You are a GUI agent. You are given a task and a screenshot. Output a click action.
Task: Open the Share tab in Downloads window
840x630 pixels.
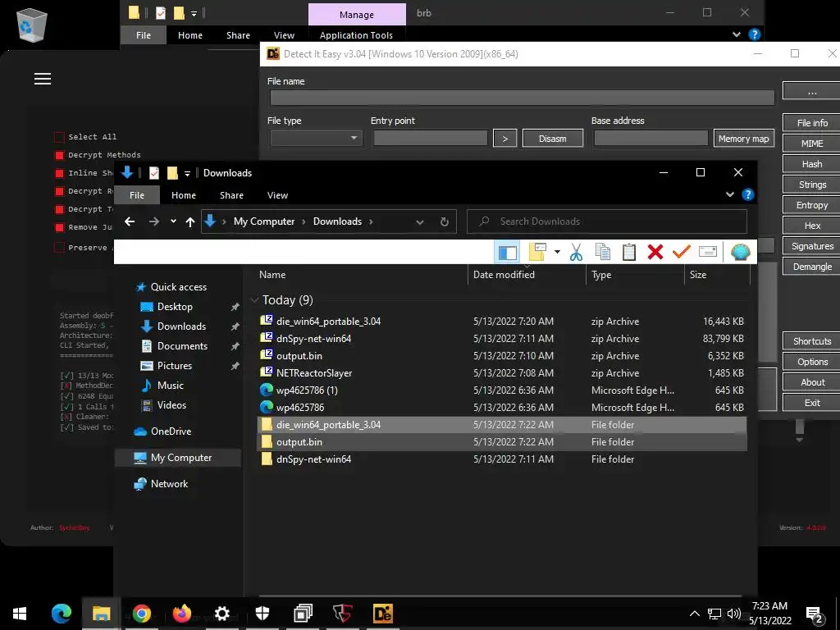[231, 195]
